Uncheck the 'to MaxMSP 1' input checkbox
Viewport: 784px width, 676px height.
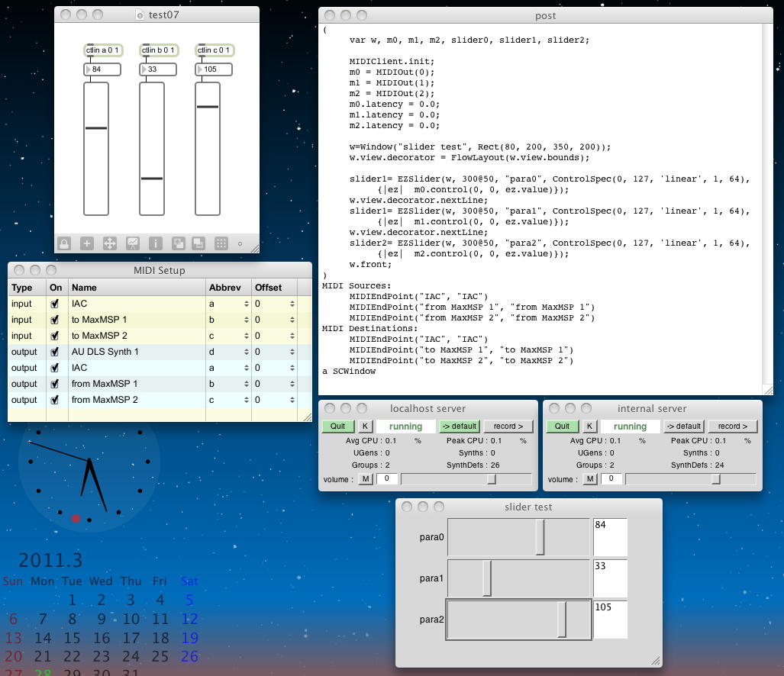coord(54,320)
